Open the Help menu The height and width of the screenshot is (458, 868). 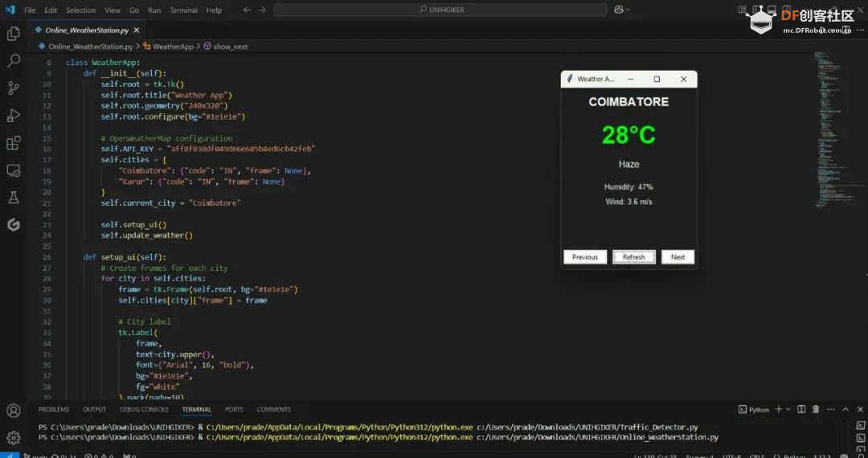[214, 10]
